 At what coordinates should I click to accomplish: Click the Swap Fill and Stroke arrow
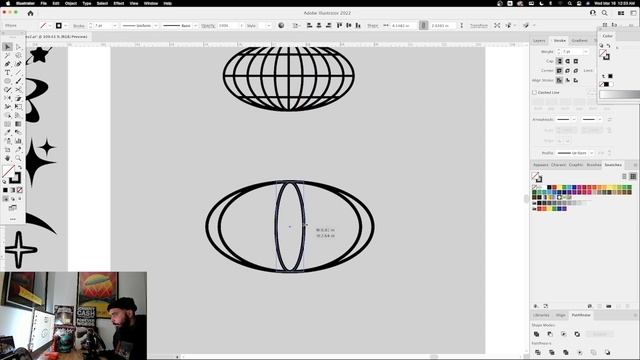pos(19,168)
